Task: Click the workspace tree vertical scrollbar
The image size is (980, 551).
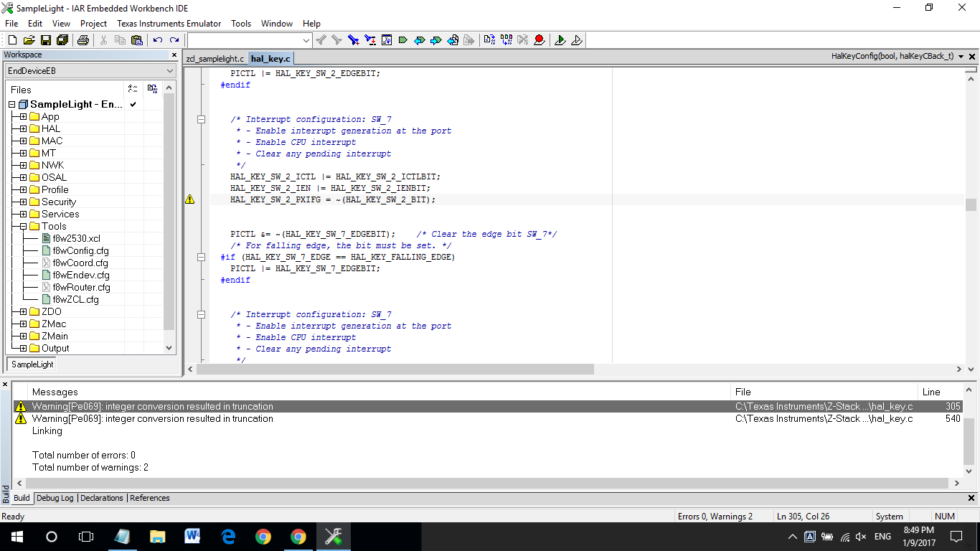Action: tap(169, 212)
